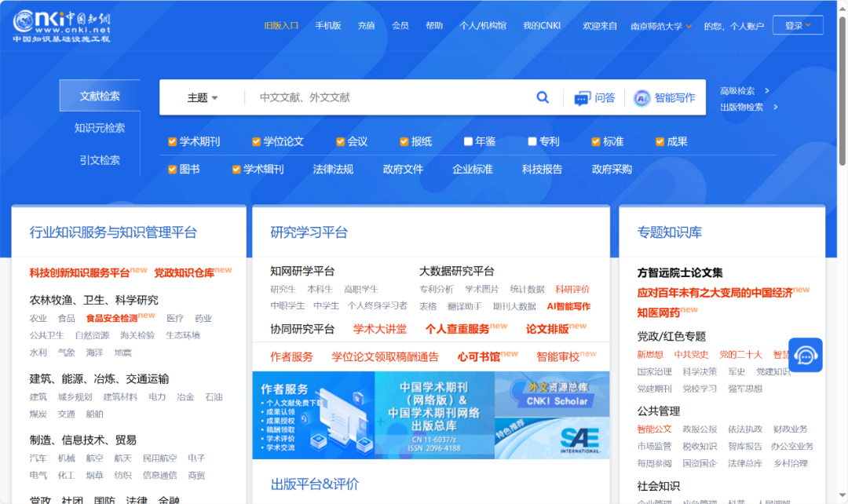Open 科技创新知识服务平台 link
The width and height of the screenshot is (848, 504).
point(80,273)
